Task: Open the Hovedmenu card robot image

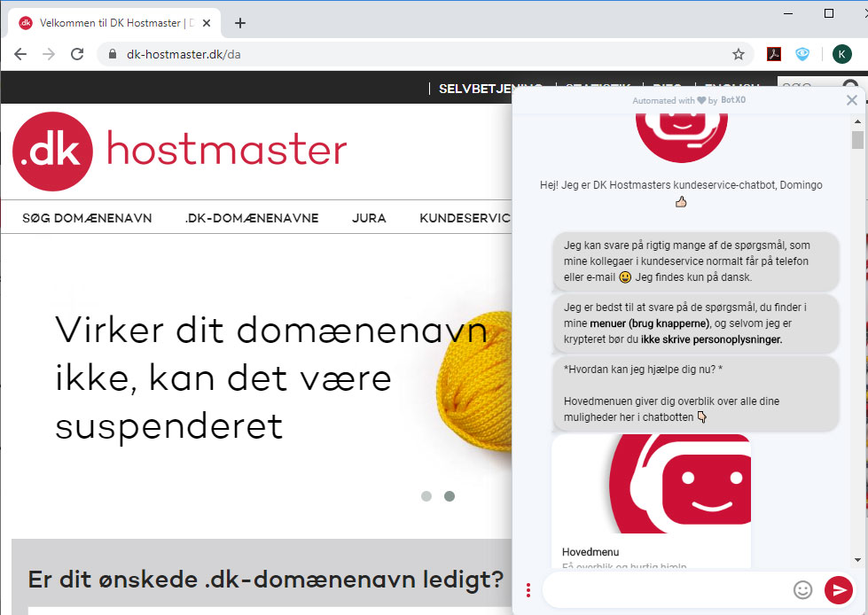Action: (x=652, y=484)
